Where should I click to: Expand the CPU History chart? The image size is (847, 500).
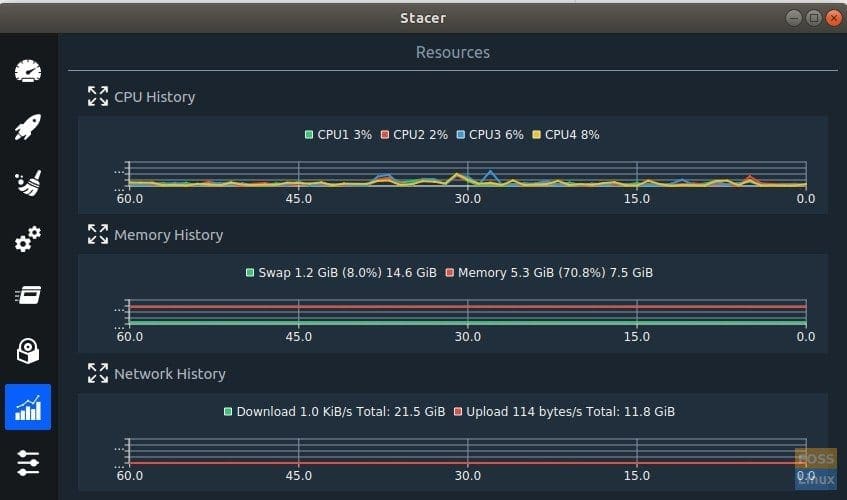[98, 96]
